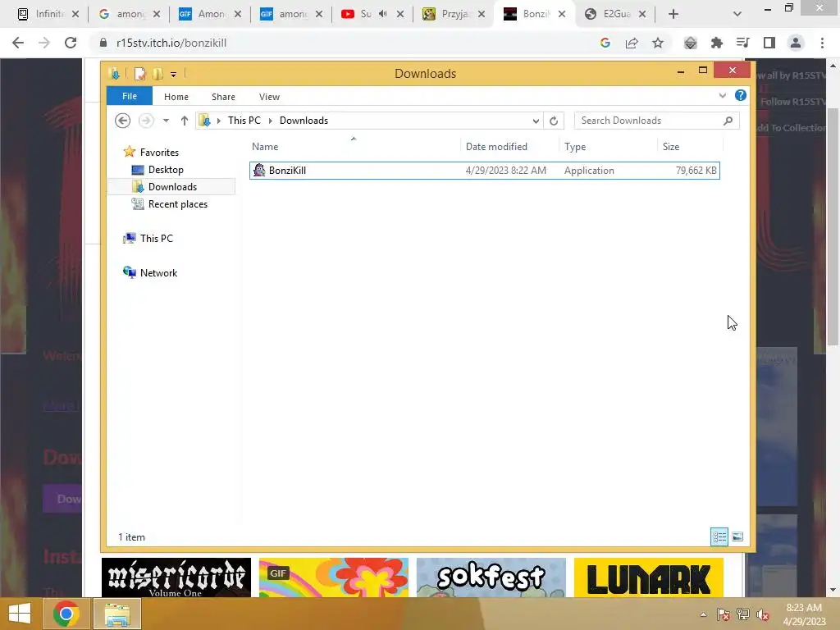The height and width of the screenshot is (630, 840).
Task: Switch to the E2Gua browser tab
Action: tap(615, 14)
